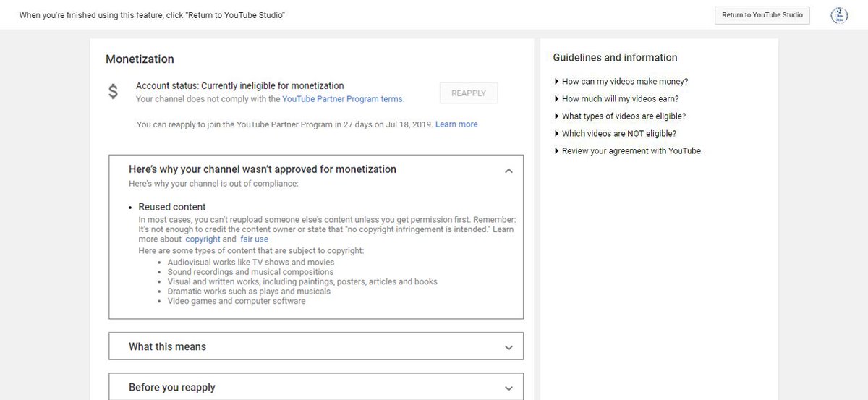Viewport: 868px width, 400px height.
Task: Click the Monetization heading
Action: click(140, 59)
